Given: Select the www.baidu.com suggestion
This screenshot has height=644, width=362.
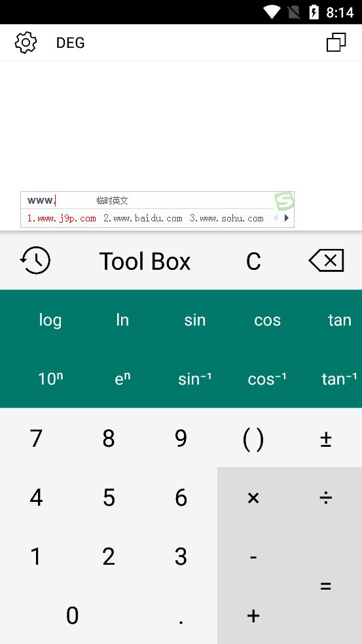Looking at the screenshot, I should pos(143,219).
